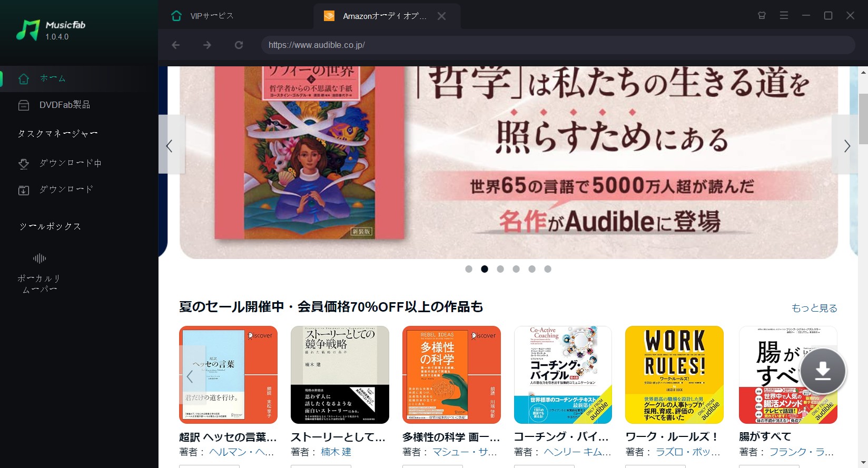
Task: Go forward in browser navigation
Action: 207,45
